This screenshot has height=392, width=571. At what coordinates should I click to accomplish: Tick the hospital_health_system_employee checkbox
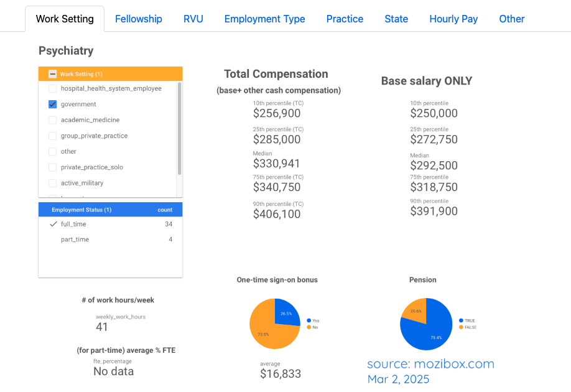point(53,89)
